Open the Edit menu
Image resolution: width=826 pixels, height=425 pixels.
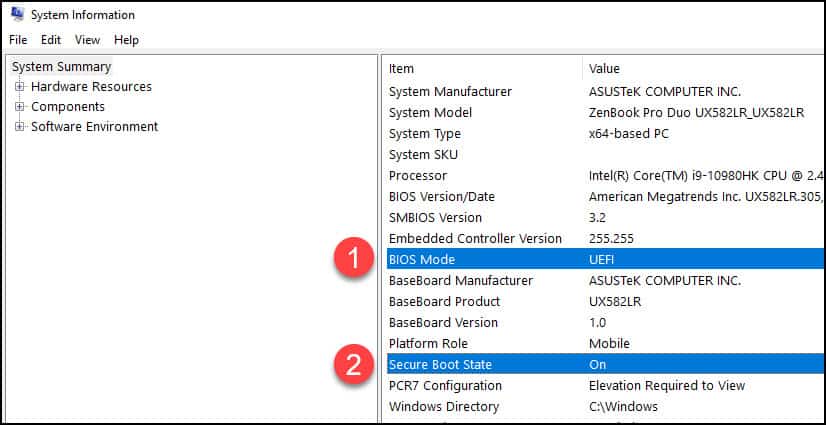pyautogui.click(x=50, y=40)
